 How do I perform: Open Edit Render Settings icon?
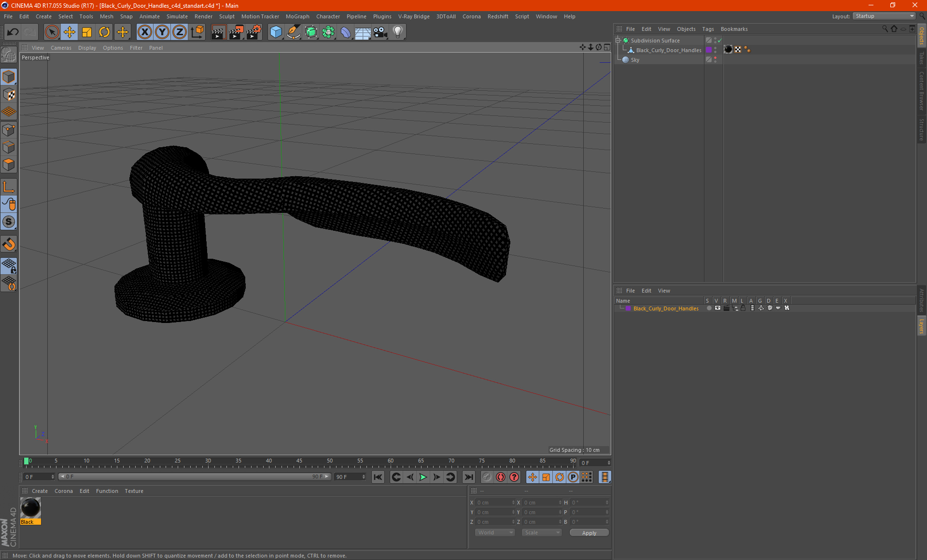point(253,32)
